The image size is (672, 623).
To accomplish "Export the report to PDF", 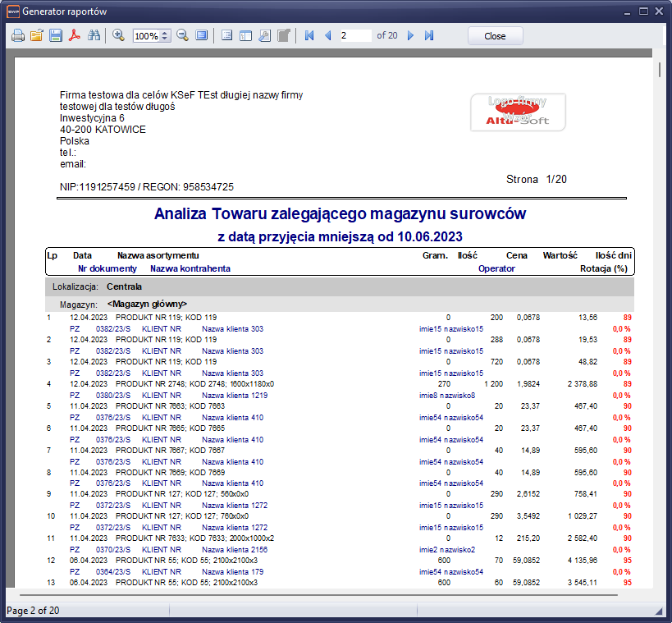I will [74, 36].
